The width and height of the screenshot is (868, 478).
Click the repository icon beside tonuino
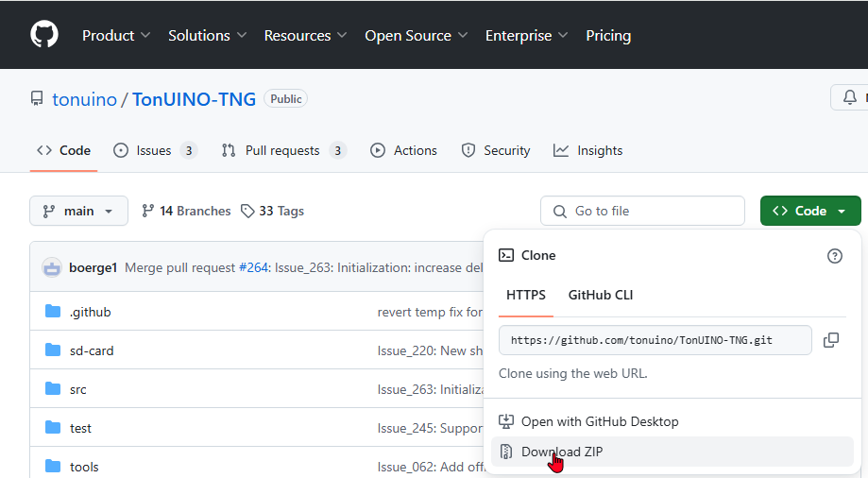click(37, 98)
